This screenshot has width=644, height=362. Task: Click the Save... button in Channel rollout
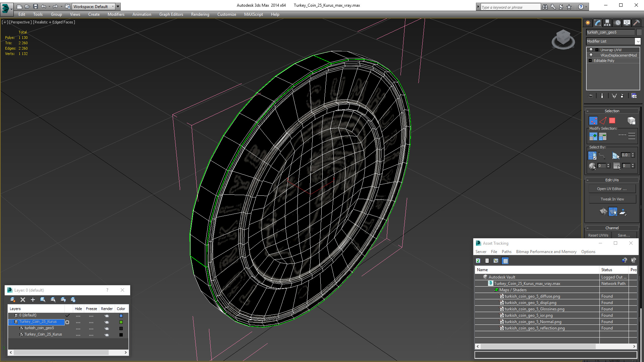pyautogui.click(x=624, y=235)
